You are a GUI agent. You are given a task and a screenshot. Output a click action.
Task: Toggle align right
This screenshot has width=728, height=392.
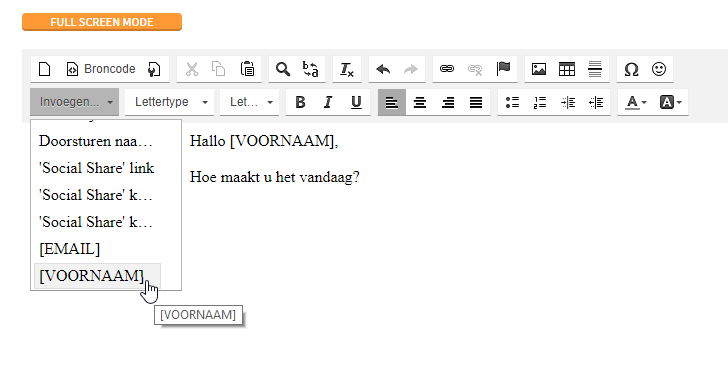[448, 102]
